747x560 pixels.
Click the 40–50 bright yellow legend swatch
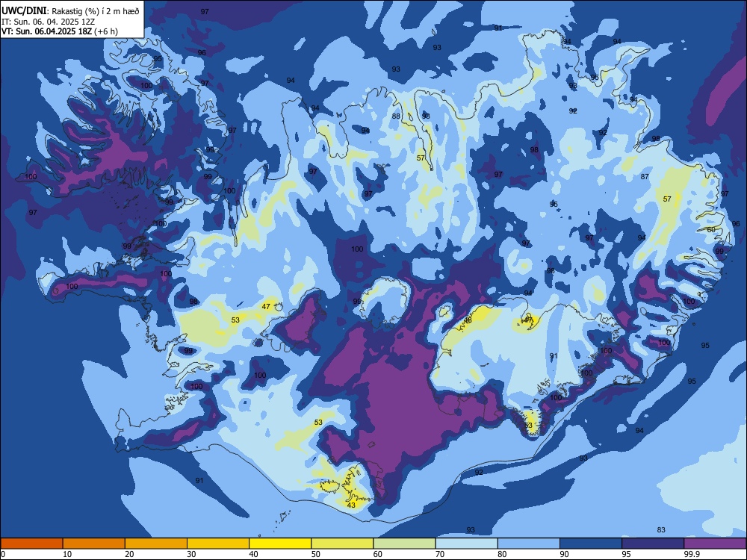(280, 544)
